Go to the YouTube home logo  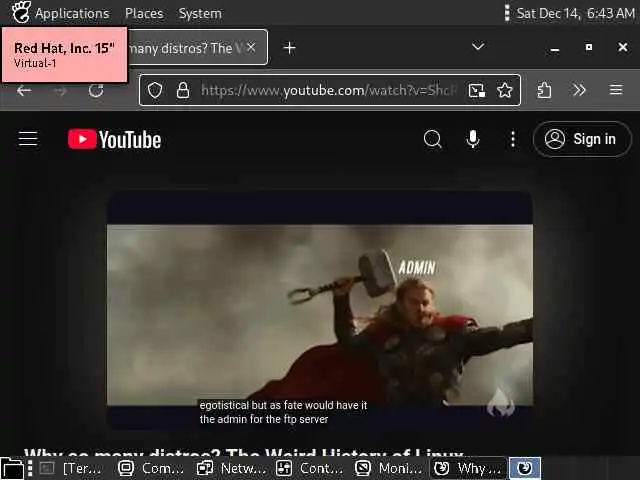pos(114,139)
